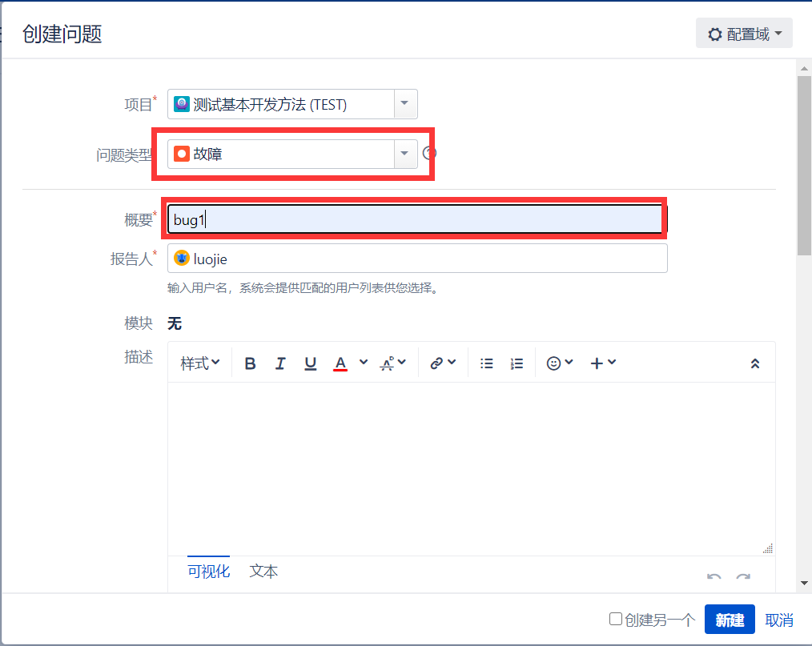The height and width of the screenshot is (646, 812).
Task: Collapse the editor toolbar with the chevron
Action: click(754, 363)
